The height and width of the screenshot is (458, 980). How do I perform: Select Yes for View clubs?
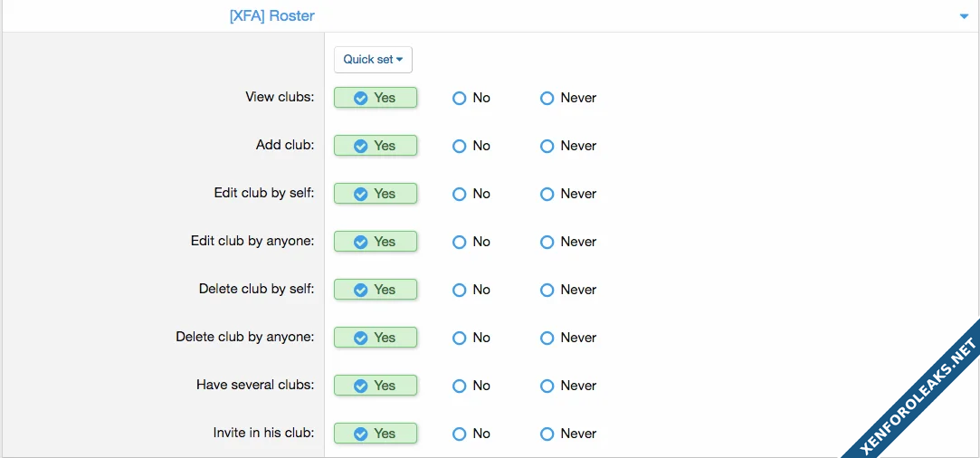coord(375,98)
